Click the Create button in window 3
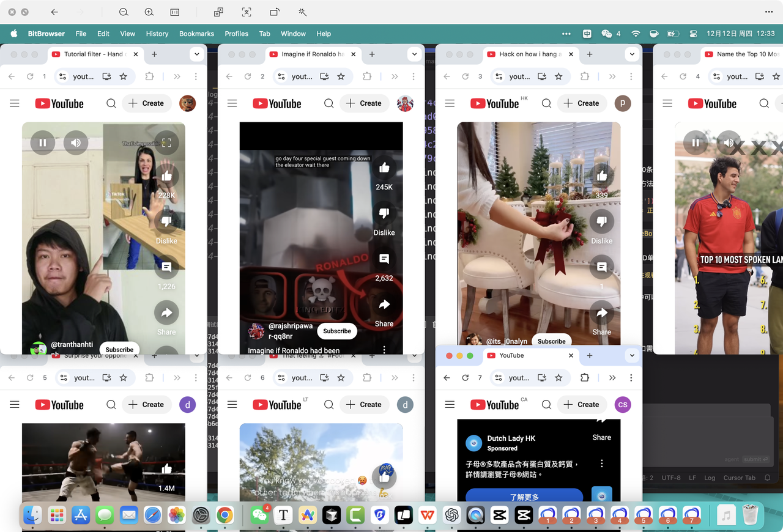 (x=584, y=103)
